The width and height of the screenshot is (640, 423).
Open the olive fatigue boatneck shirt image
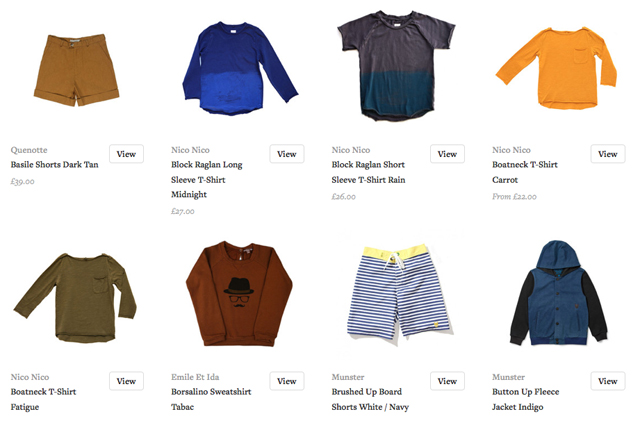pyautogui.click(x=75, y=298)
